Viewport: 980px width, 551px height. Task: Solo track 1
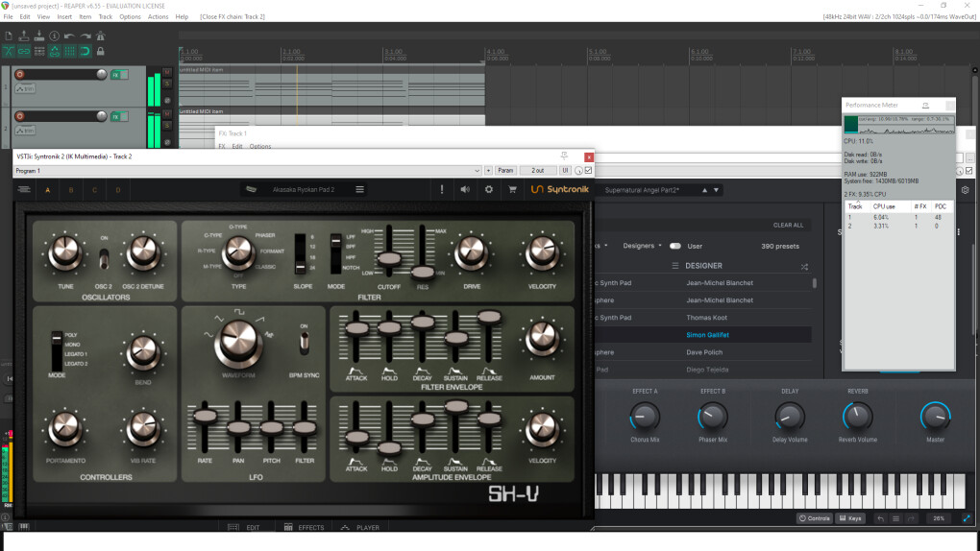click(167, 84)
